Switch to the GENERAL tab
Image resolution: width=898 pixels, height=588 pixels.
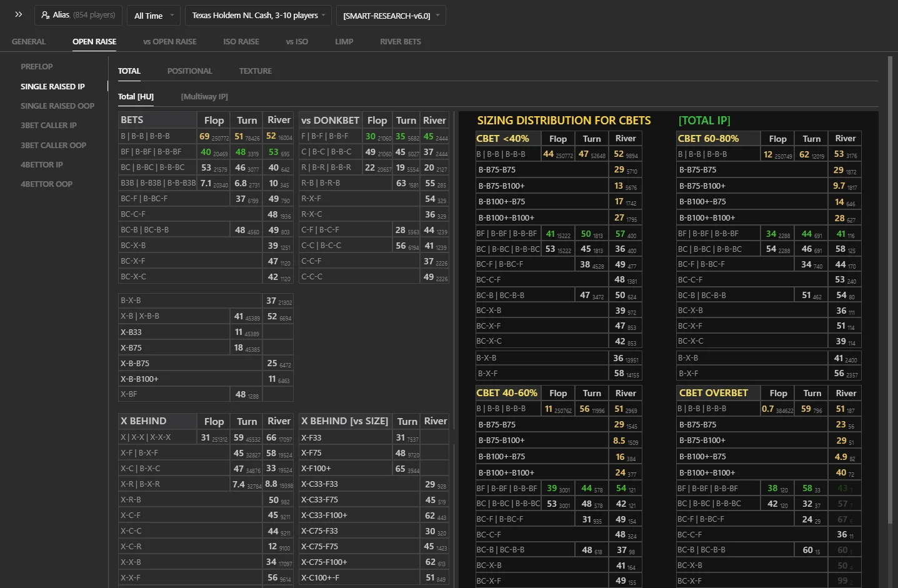(29, 42)
